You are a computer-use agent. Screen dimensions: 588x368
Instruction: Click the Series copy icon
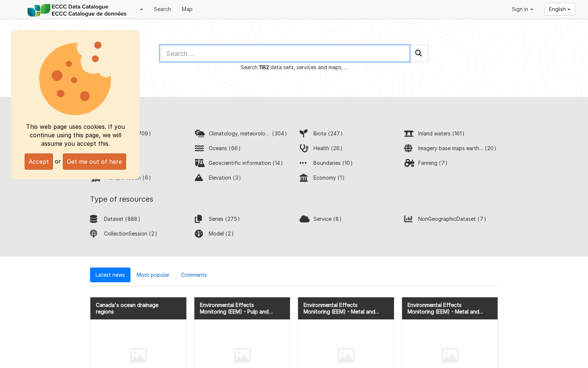point(198,219)
